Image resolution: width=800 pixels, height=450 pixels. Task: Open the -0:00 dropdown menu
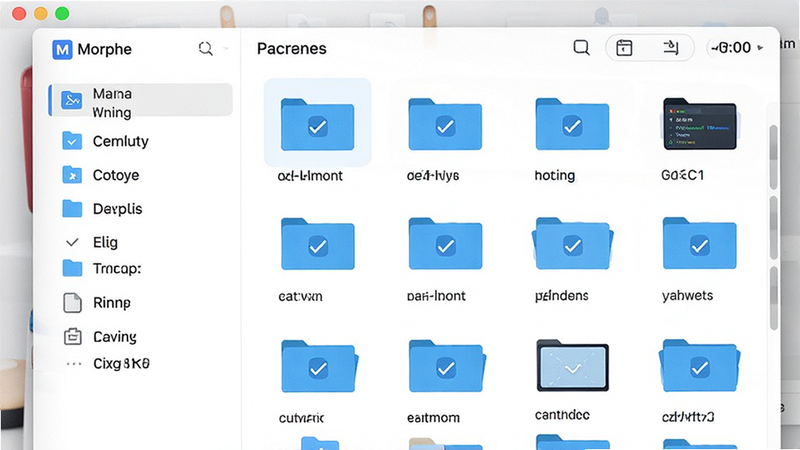[x=736, y=48]
